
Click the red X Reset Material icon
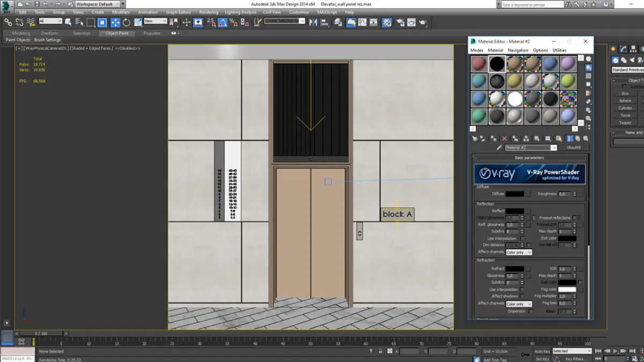click(504, 138)
